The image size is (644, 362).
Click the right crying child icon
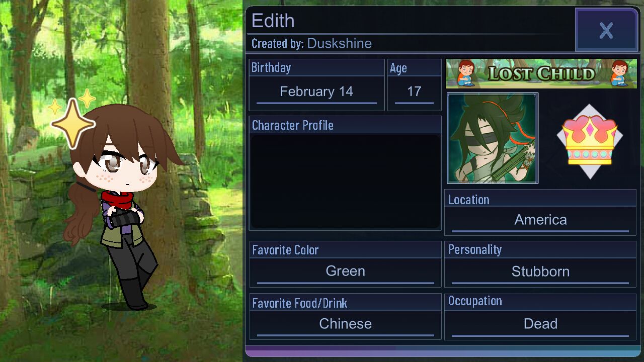pyautogui.click(x=620, y=73)
